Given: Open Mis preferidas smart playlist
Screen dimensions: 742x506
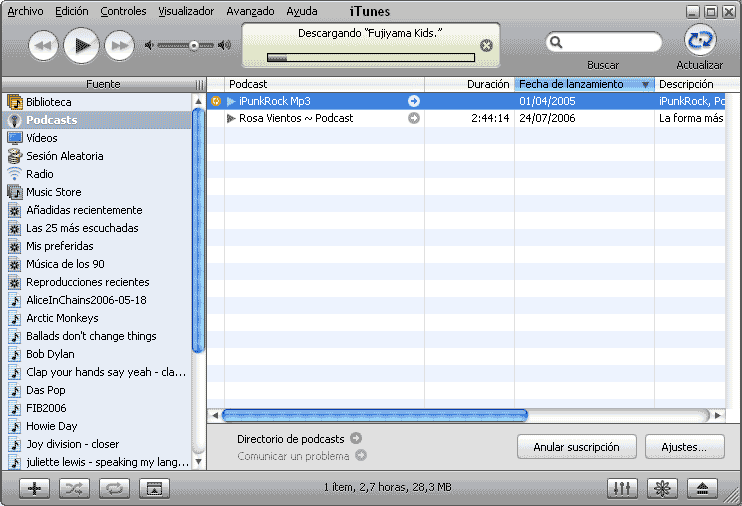Looking at the screenshot, I should (x=97, y=246).
